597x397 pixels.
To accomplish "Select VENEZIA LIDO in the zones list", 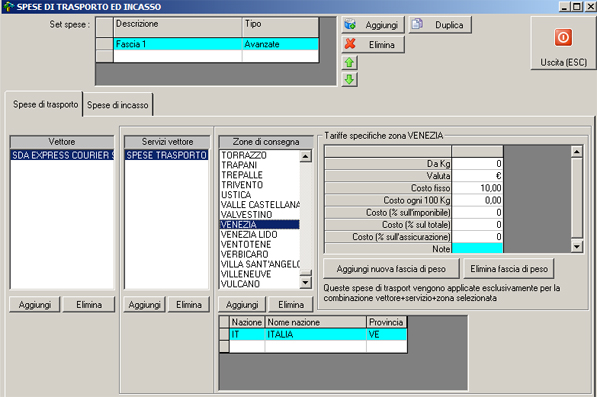I will [x=260, y=234].
